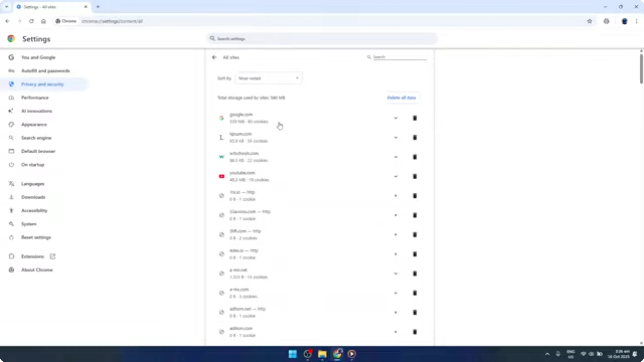This screenshot has height=362, width=644.
Task: Click the Performance speedometer icon in sidebar
Action: 11,98
